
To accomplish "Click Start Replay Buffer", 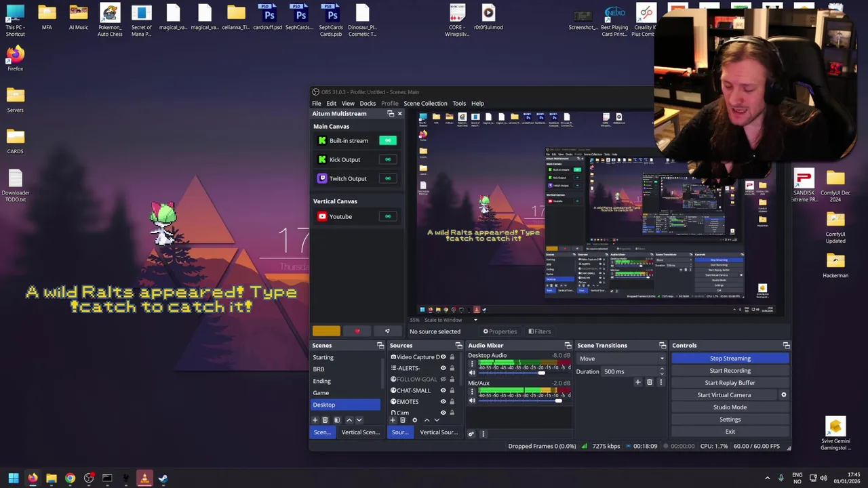I will click(730, 383).
